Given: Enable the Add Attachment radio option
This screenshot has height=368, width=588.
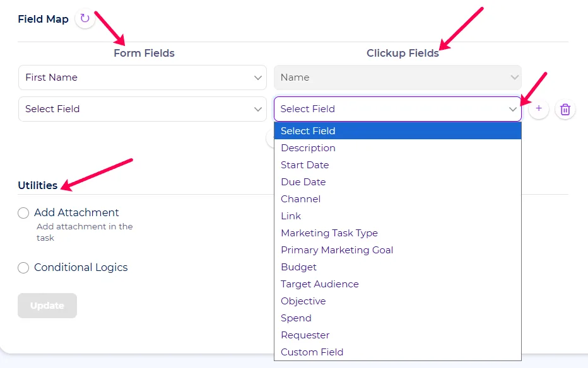Looking at the screenshot, I should tap(23, 213).
